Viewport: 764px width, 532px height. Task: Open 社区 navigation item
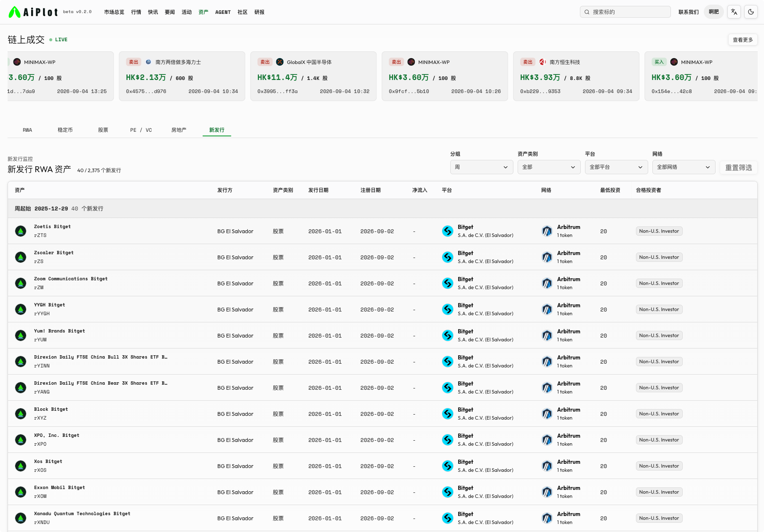tap(242, 12)
